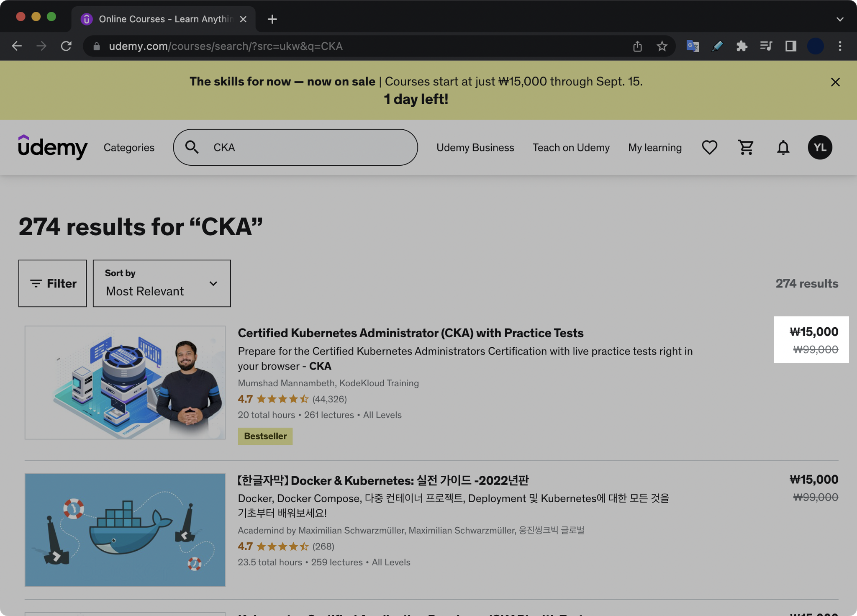Bookmark the page with the star icon

coord(662,46)
